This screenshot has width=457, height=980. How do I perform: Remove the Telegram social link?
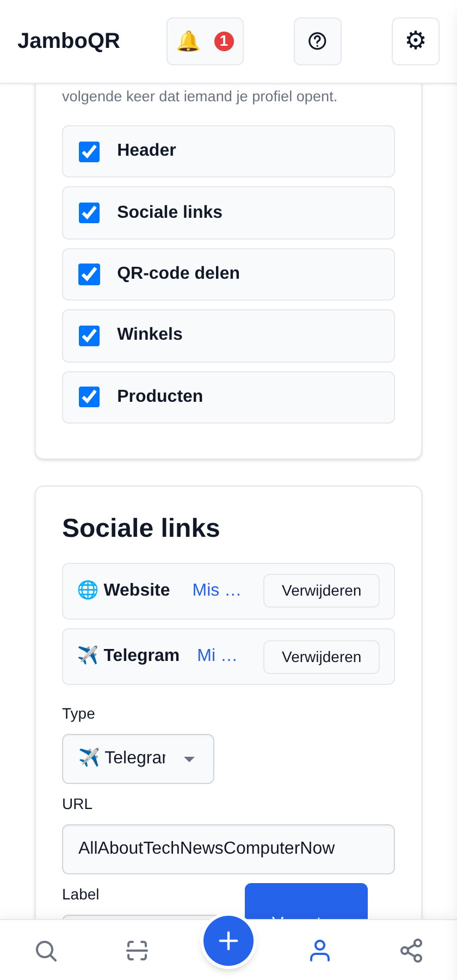[x=322, y=657]
